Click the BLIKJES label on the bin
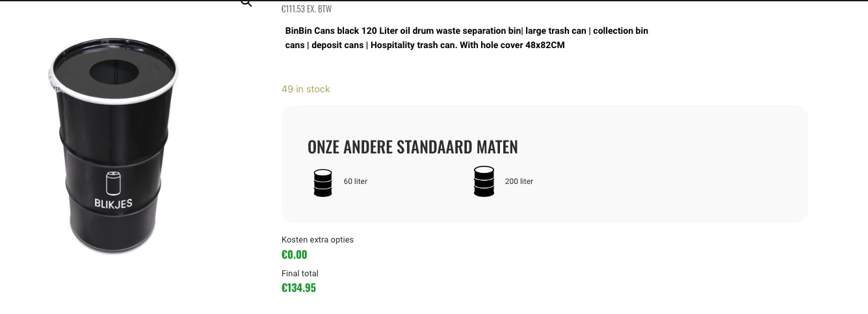The height and width of the screenshot is (314, 868). point(113,203)
